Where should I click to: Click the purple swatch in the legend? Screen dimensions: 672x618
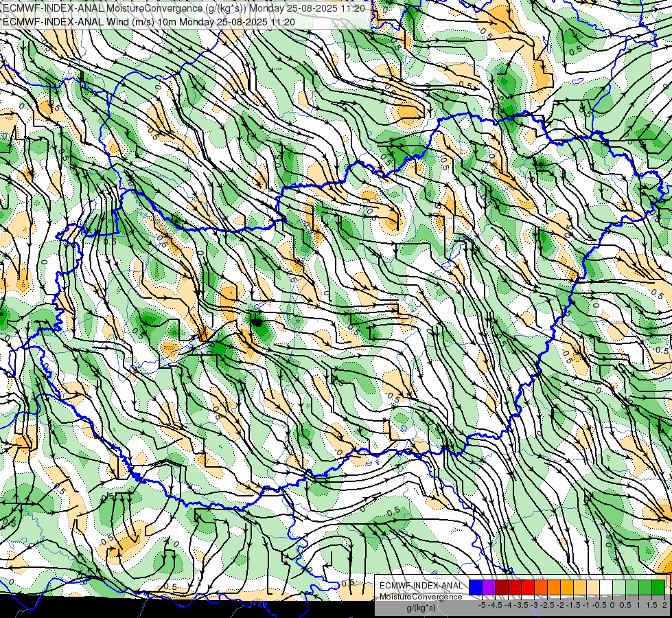(x=489, y=588)
